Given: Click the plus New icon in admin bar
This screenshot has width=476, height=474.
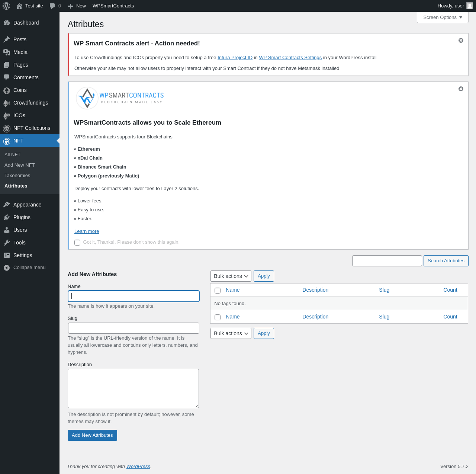Looking at the screenshot, I should tap(70, 6).
